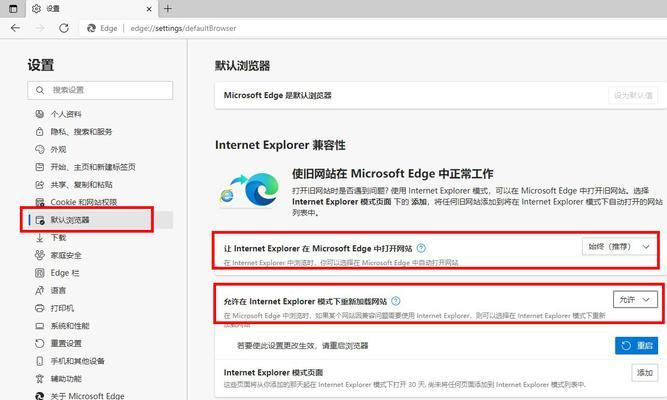Click the icon beside Cookie 和网站权限
The width and height of the screenshot is (667, 400).
click(x=40, y=202)
